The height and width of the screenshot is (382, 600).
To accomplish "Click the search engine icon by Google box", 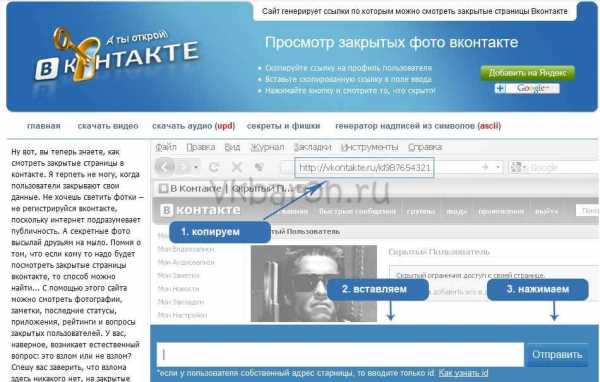I will (x=516, y=167).
